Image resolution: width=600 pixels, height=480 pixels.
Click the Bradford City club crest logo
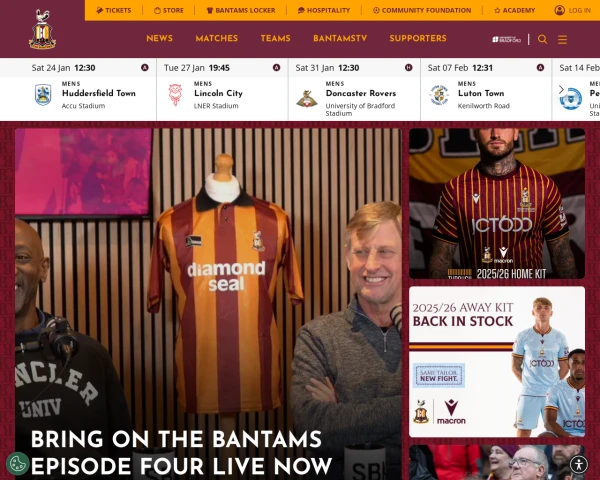(x=42, y=29)
